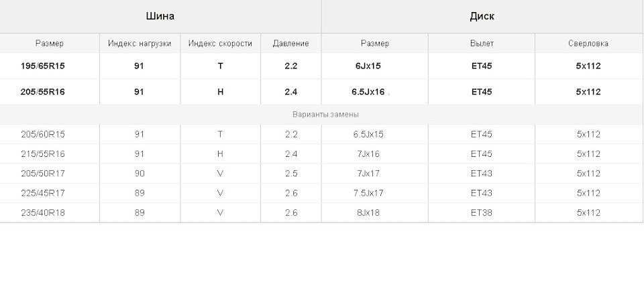644x291 pixels.
Task: Click the 8Jx18 disk size cell
Action: click(374, 213)
